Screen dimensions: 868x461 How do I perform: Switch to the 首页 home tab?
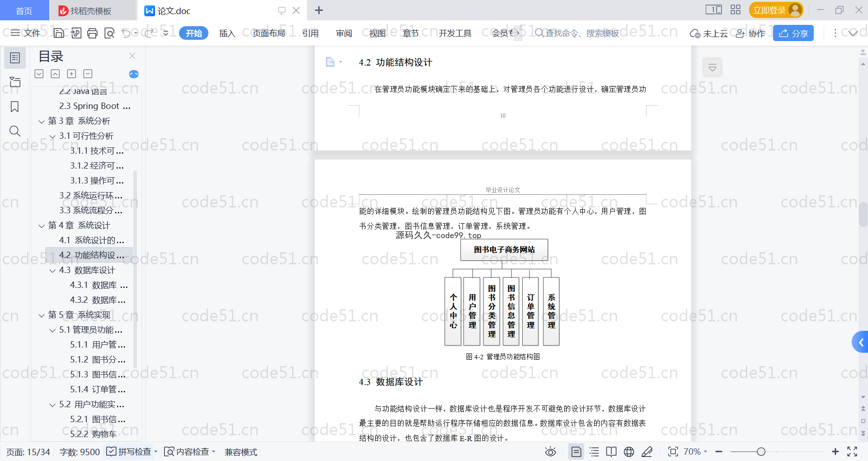[x=24, y=10]
